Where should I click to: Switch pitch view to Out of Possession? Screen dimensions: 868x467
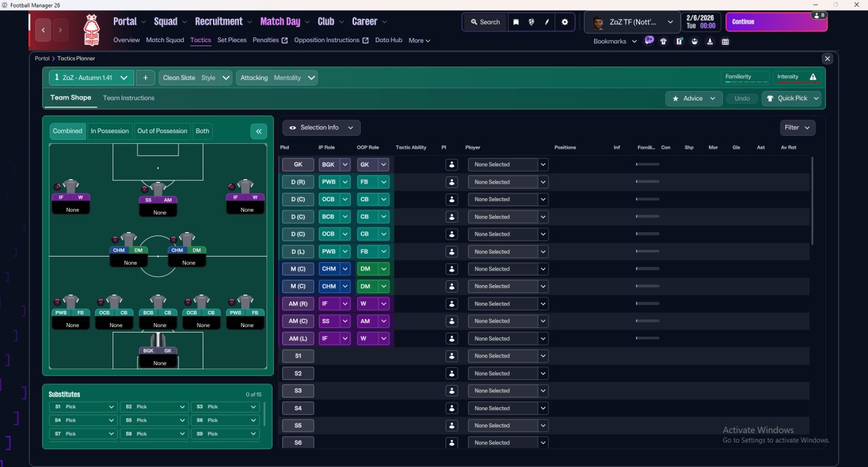tap(162, 131)
